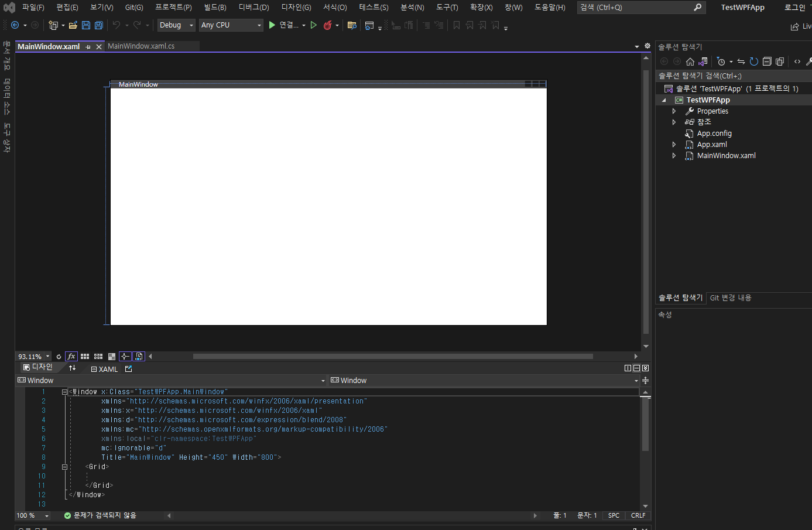Viewport: 812px width, 530px height.
Task: Click the 문제가 검색되지 않음 status indicator
Action: 100,515
